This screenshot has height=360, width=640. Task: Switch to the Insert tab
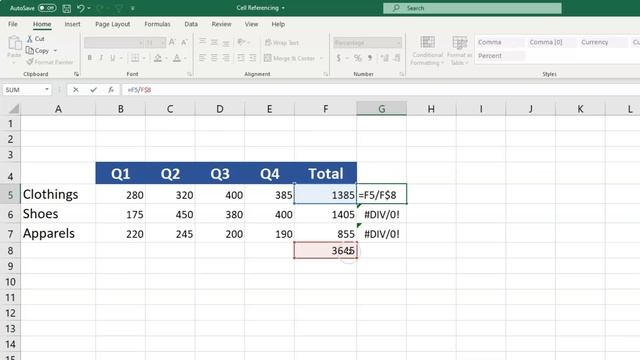point(72,24)
